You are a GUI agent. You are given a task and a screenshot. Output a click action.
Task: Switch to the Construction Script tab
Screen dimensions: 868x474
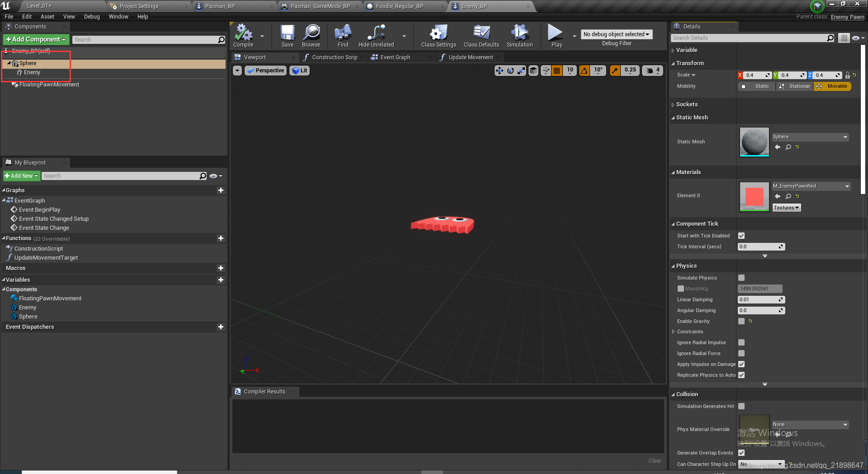coord(335,57)
